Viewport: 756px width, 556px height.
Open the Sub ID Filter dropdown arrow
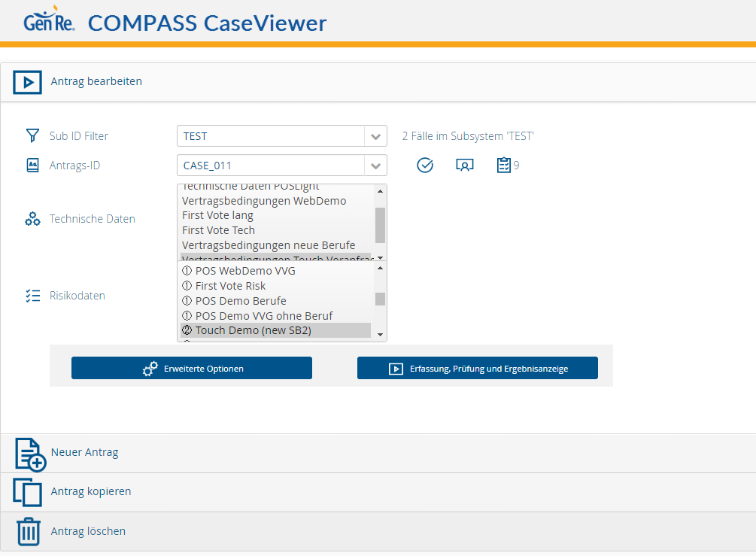coord(375,136)
